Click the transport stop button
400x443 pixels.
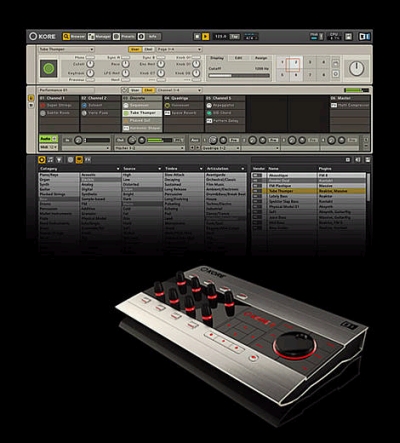point(197,36)
